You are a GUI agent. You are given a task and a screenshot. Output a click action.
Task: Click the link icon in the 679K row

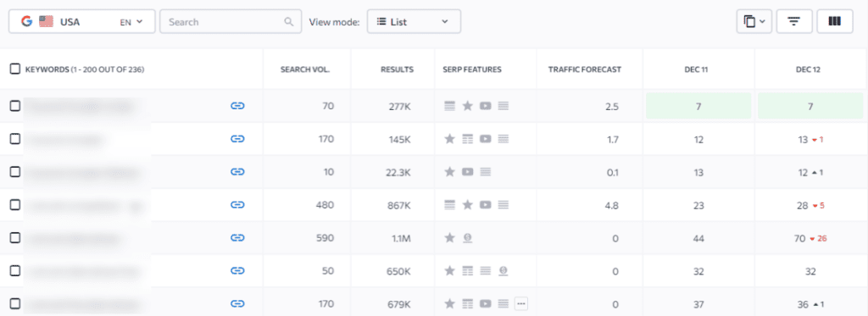pyautogui.click(x=237, y=304)
